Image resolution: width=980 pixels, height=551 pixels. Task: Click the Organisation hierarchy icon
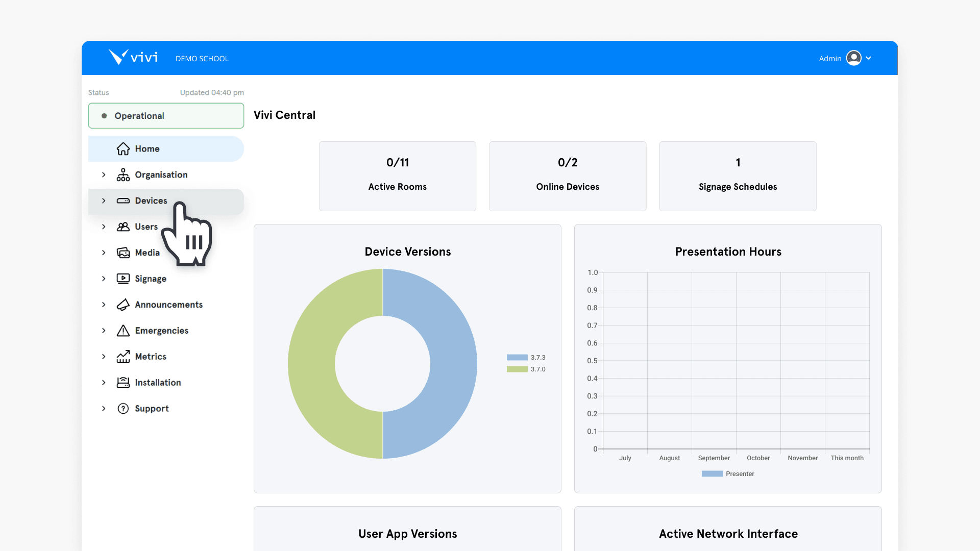123,174
